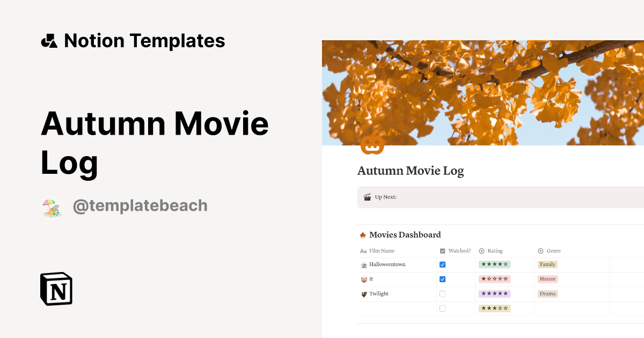Uncheck the Watched checkbox for It
This screenshot has height=338, width=644.
pos(442,279)
